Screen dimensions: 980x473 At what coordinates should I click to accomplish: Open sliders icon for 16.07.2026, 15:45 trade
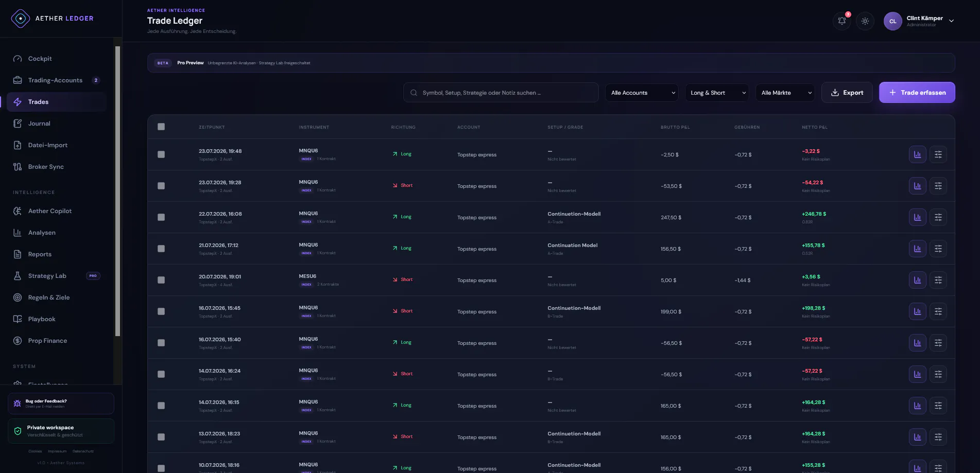938,311
